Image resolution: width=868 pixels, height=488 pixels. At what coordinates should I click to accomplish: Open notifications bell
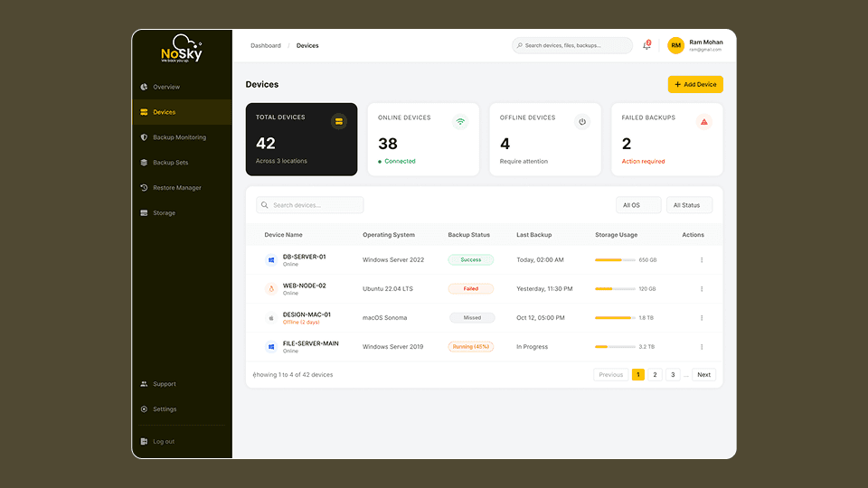pyautogui.click(x=646, y=45)
